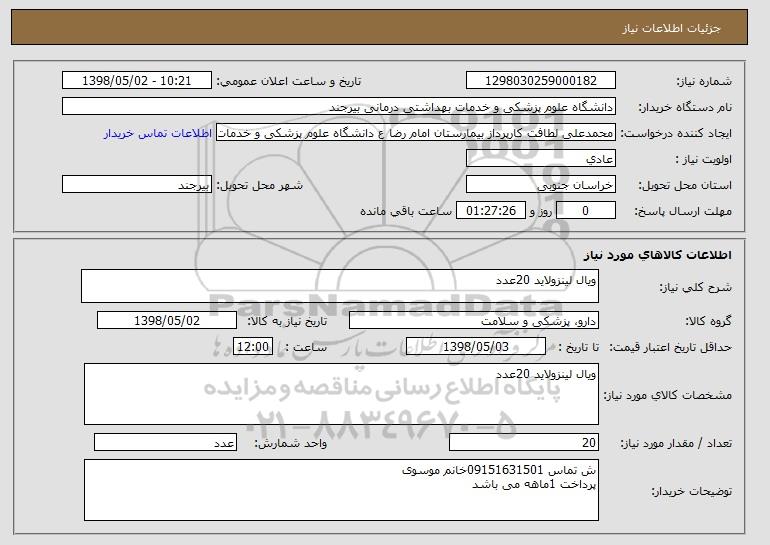Image resolution: width=770 pixels, height=545 pixels.
Task: Click the label تعداد / مقدار مورد نیاز
Action: (676, 443)
